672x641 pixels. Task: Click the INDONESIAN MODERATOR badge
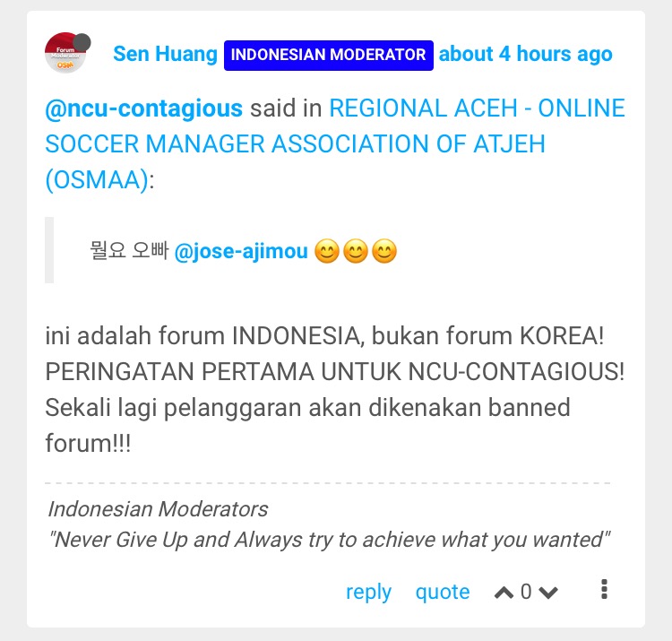pos(328,55)
